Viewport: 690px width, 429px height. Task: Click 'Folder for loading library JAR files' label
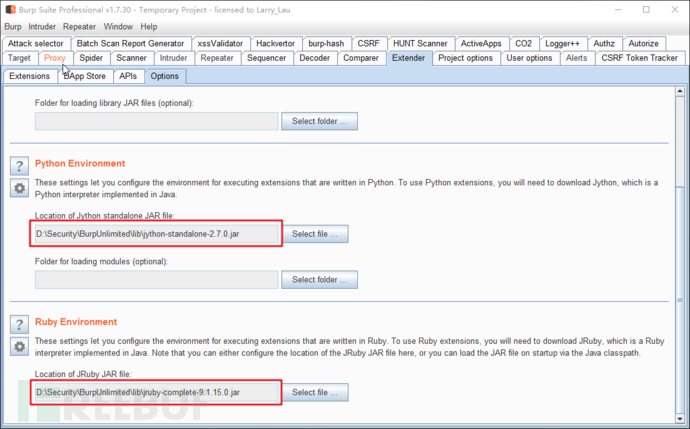pos(114,103)
